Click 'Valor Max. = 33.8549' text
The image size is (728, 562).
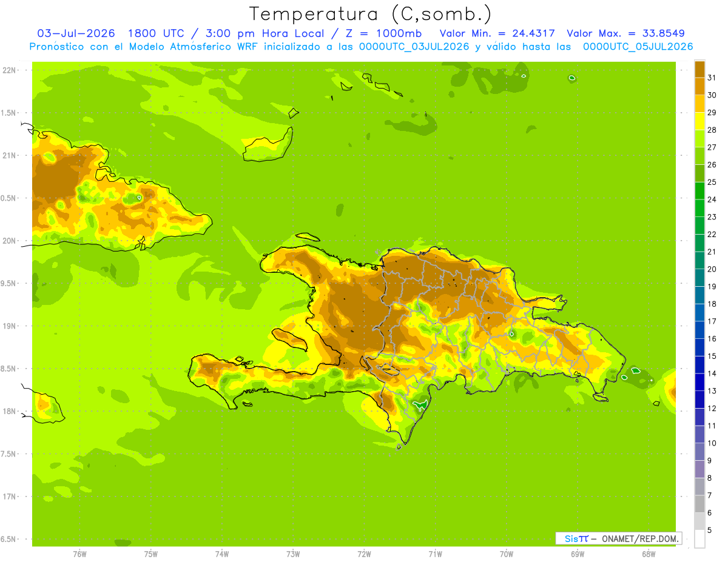click(625, 33)
